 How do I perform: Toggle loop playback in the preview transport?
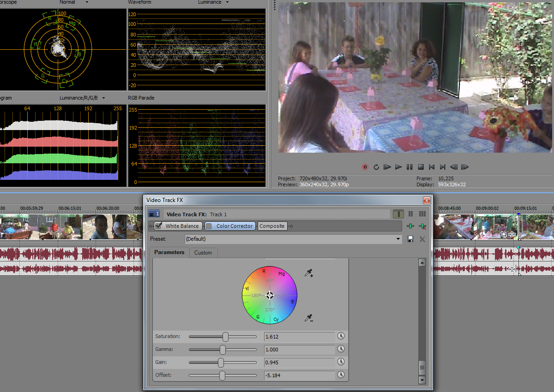pos(376,167)
